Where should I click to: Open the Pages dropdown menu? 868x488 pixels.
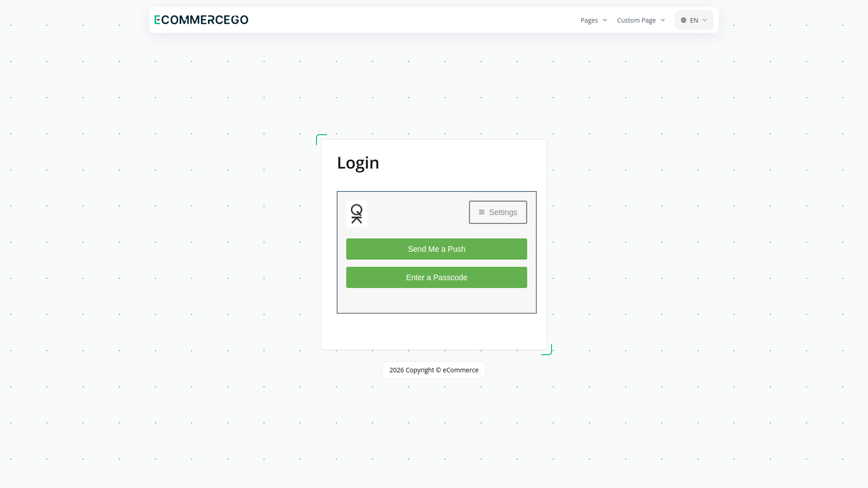(594, 20)
